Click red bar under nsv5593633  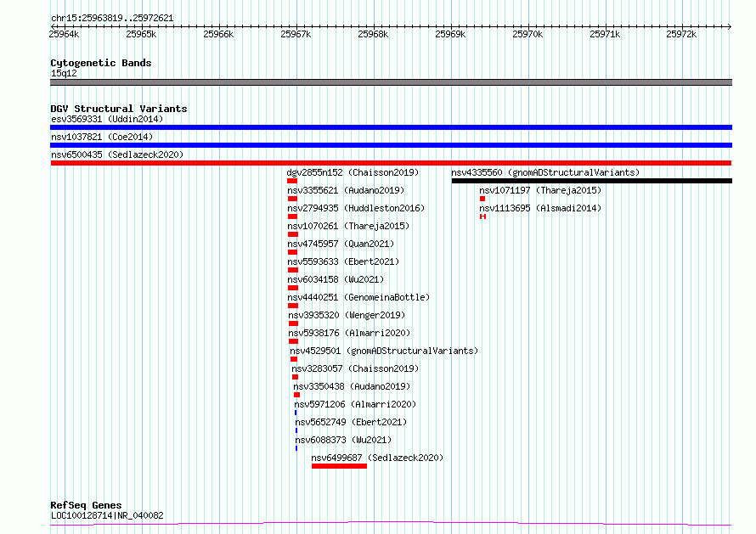[293, 270]
